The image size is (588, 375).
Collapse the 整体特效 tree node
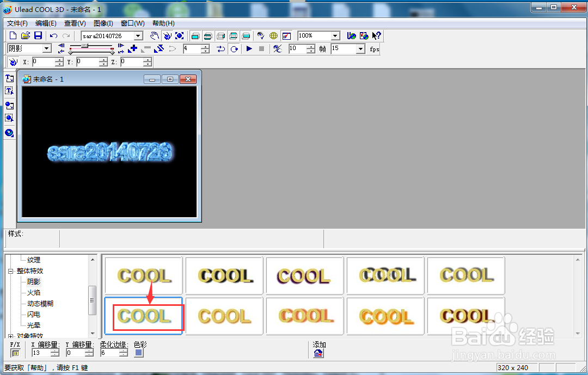tap(11, 271)
